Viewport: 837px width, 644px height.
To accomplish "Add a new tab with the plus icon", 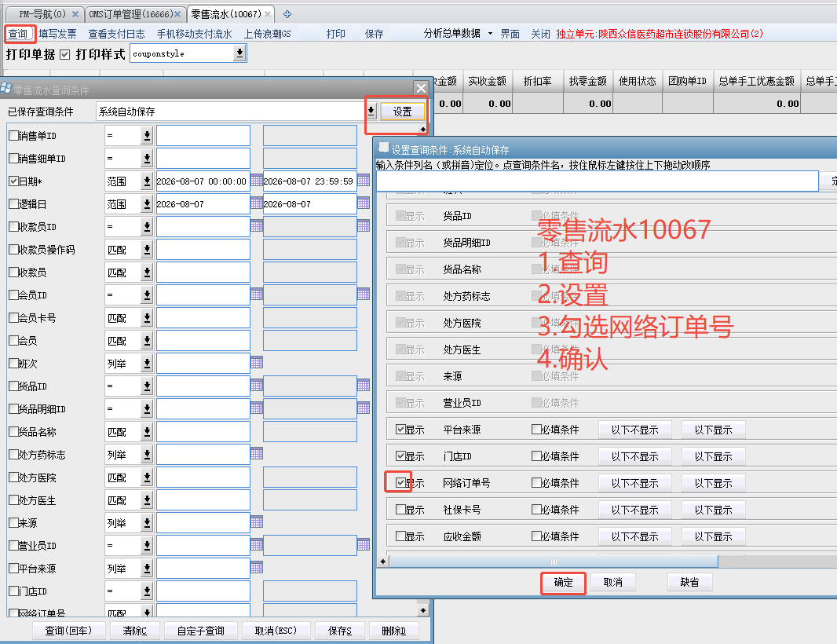I will tap(287, 14).
